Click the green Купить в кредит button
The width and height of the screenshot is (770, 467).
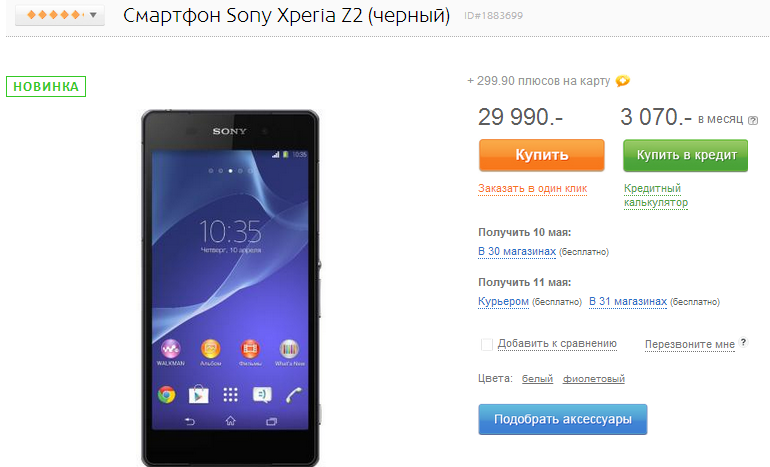686,155
